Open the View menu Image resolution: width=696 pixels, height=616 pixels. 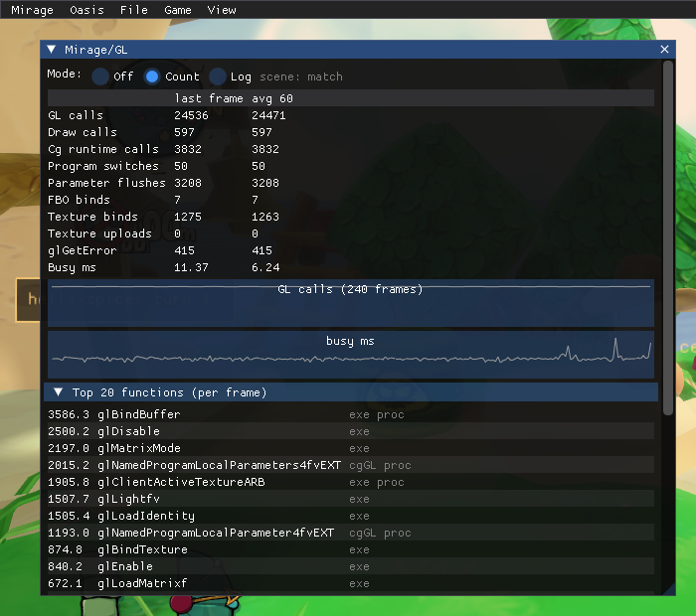(222, 10)
